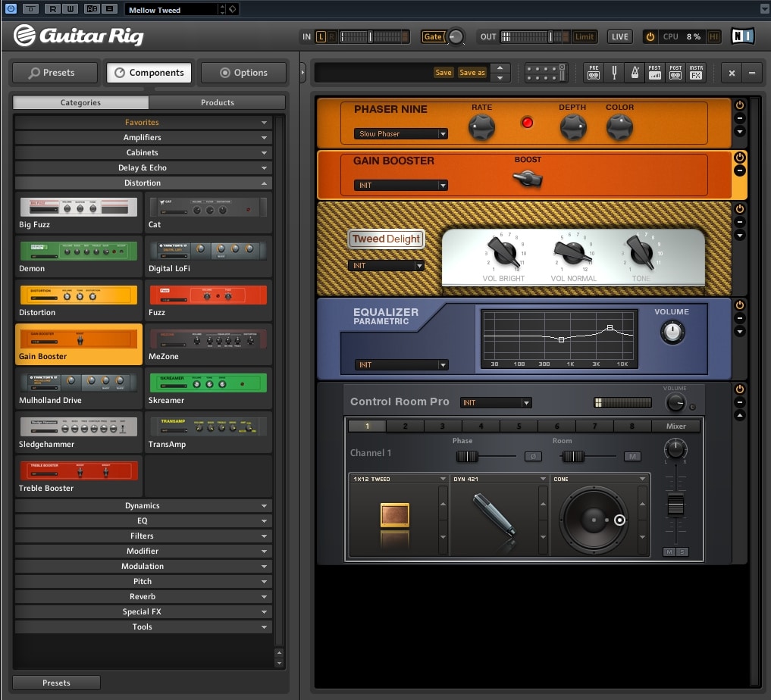The height and width of the screenshot is (700, 771).
Task: Collapse all rack components with the minus icon
Action: click(752, 73)
